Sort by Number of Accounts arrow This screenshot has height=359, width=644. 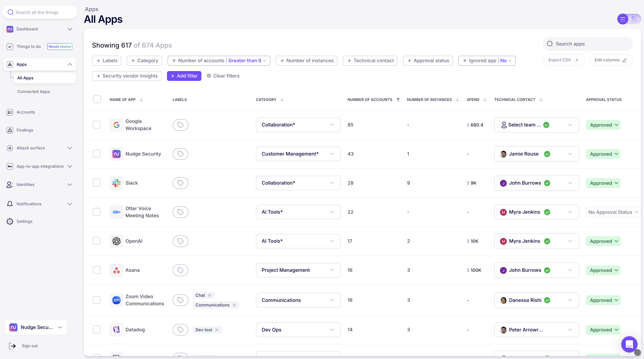[x=398, y=100]
